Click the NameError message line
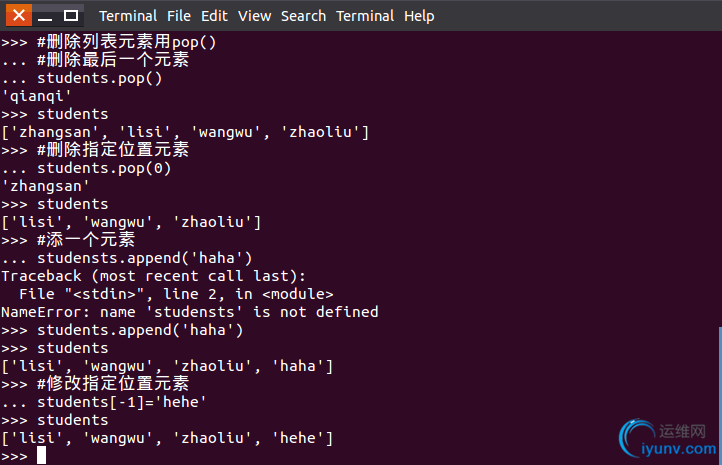The width and height of the screenshot is (722, 465). [190, 312]
